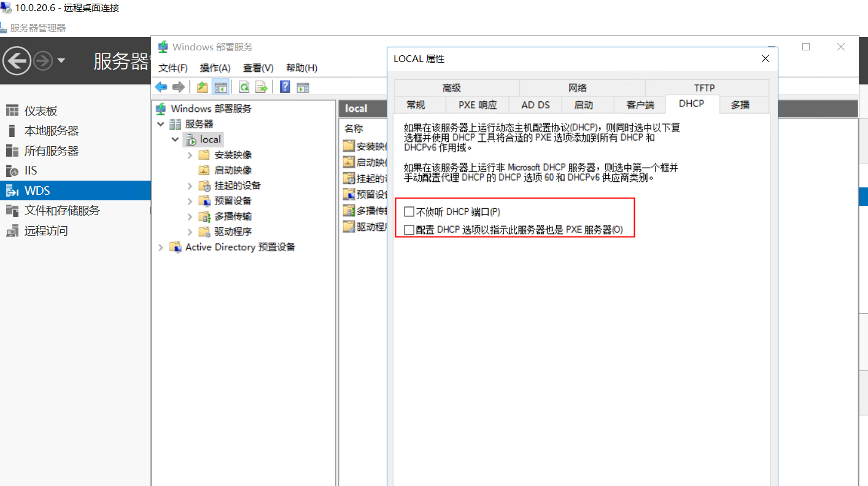Select the 启动映像 folder icon in the tree
Image resolution: width=868 pixels, height=486 pixels.
tap(204, 170)
